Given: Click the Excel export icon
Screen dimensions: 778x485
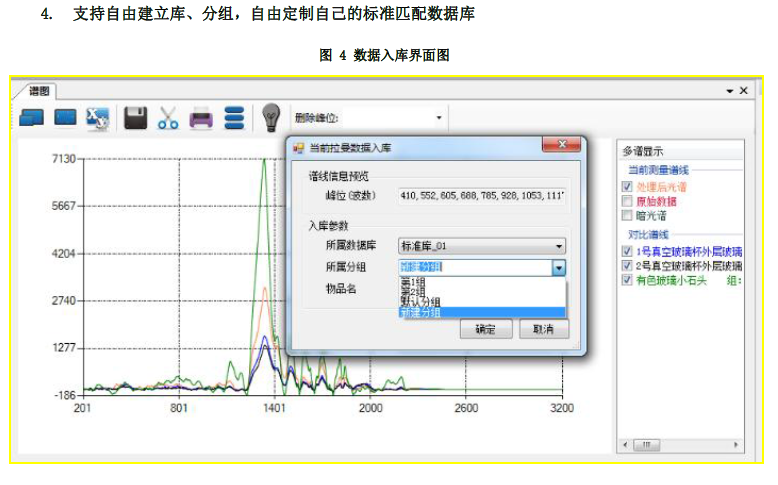Looking at the screenshot, I should (97, 118).
